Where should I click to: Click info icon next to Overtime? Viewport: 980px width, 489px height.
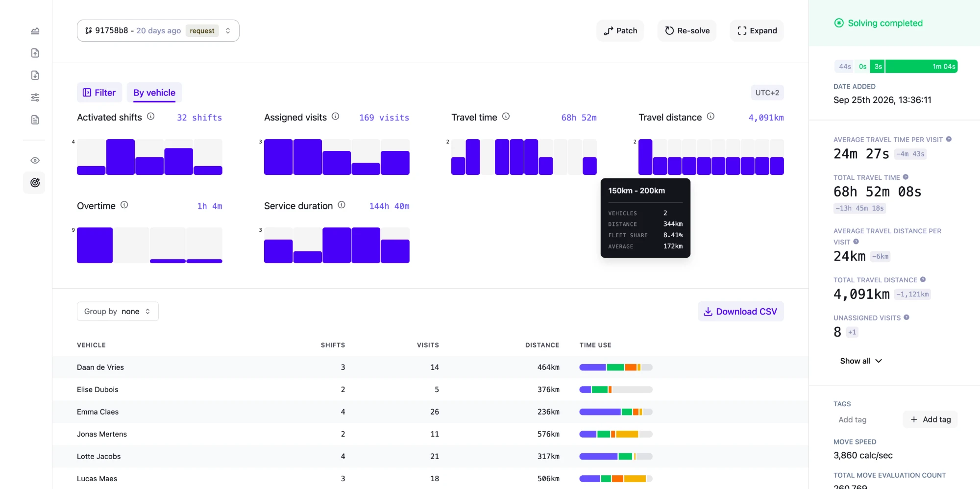(124, 205)
